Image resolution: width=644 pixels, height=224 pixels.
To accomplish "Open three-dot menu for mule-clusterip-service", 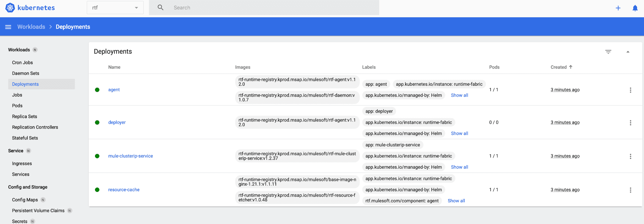I will (630, 156).
